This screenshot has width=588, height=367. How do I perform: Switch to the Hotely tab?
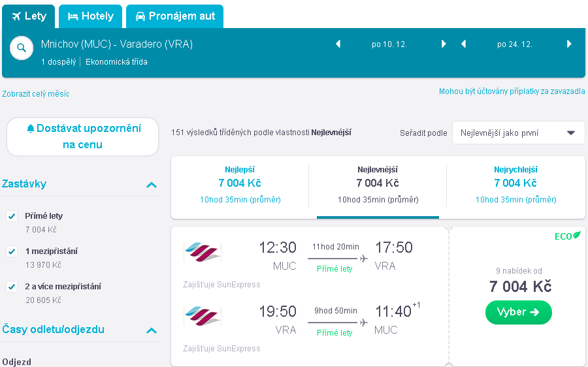coord(90,16)
